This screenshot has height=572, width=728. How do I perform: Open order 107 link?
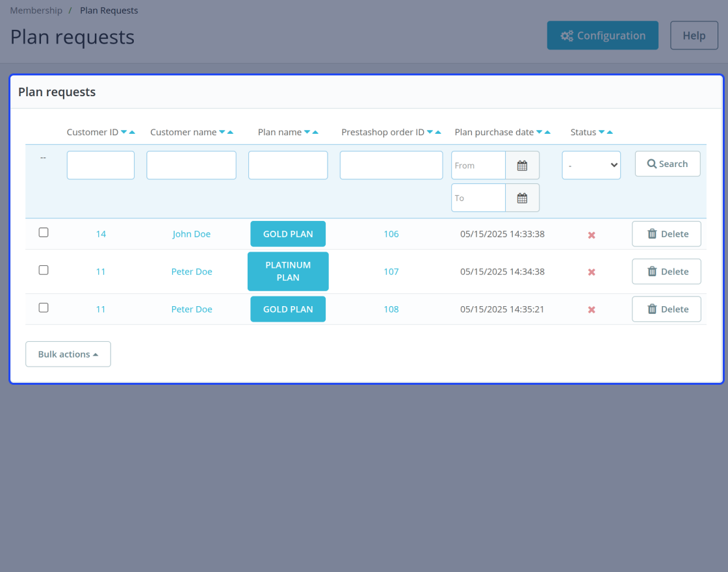pyautogui.click(x=391, y=272)
